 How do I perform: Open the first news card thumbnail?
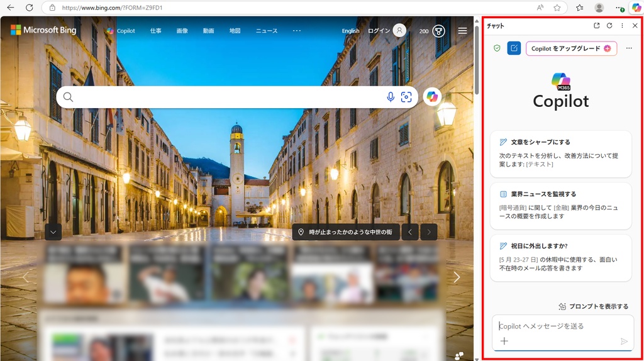tap(85, 275)
